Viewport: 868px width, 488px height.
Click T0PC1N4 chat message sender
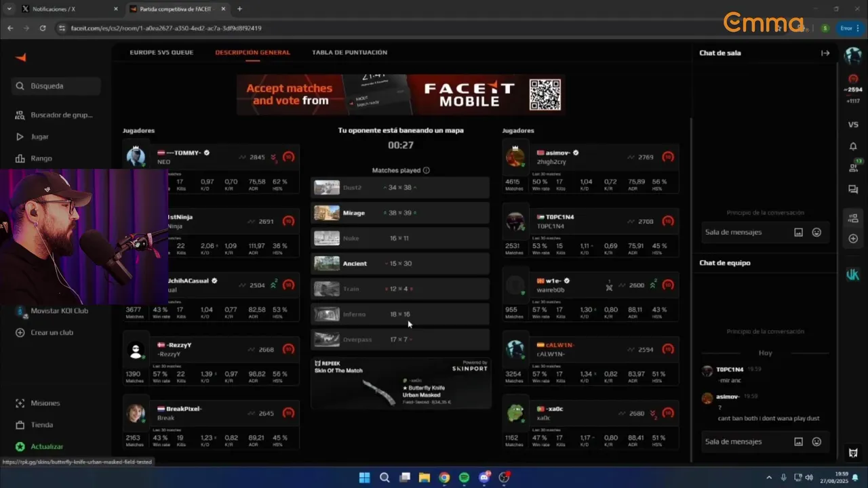coord(730,369)
